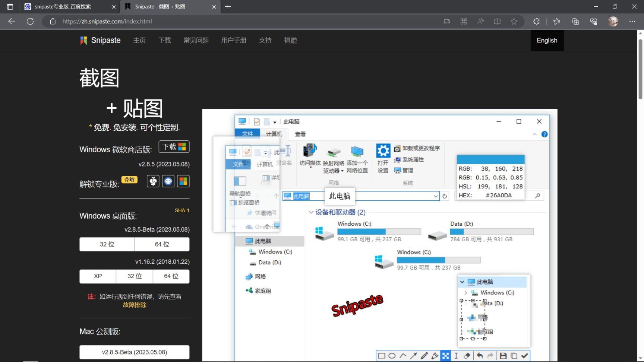Open the yellow 介绍 badge
644x362 pixels.
click(129, 180)
